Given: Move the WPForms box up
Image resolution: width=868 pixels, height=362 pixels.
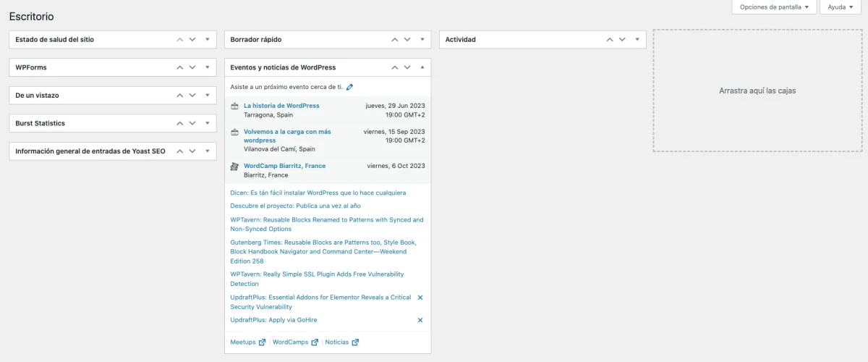Looking at the screenshot, I should click(180, 67).
